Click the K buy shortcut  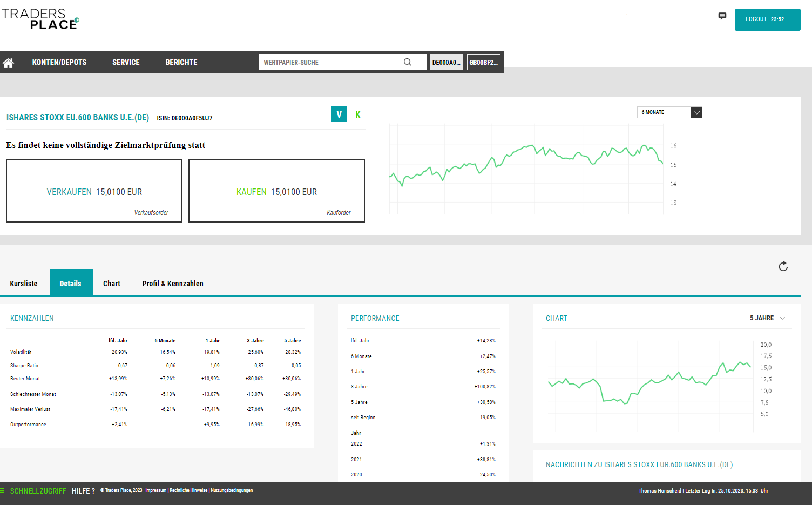tap(358, 114)
